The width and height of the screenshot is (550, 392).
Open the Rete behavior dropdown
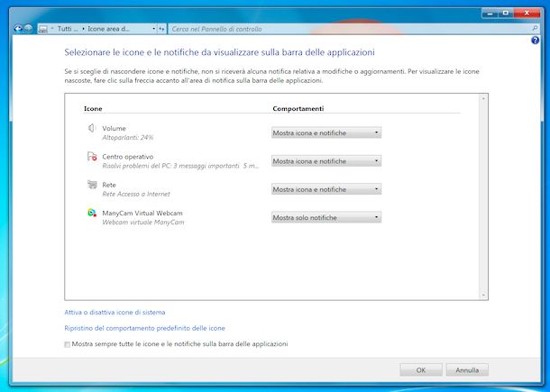click(x=326, y=189)
